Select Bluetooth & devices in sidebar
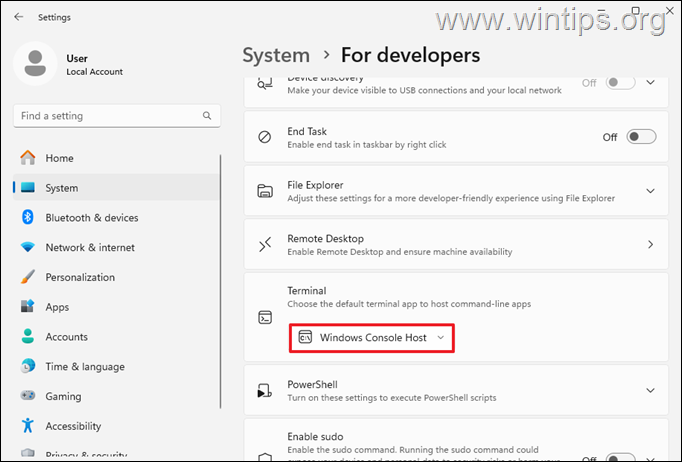682x462 pixels. coord(117,217)
